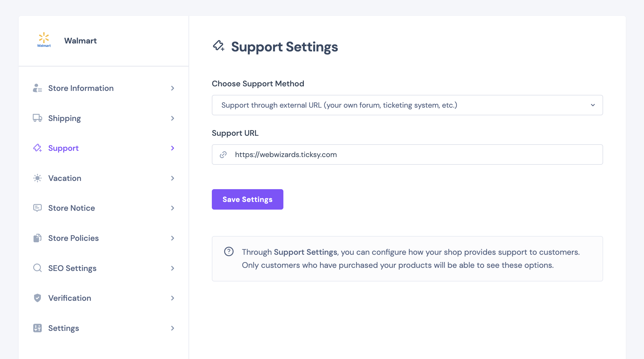Image resolution: width=644 pixels, height=359 pixels.
Task: Expand the Verification chevron arrow
Action: [x=172, y=298]
